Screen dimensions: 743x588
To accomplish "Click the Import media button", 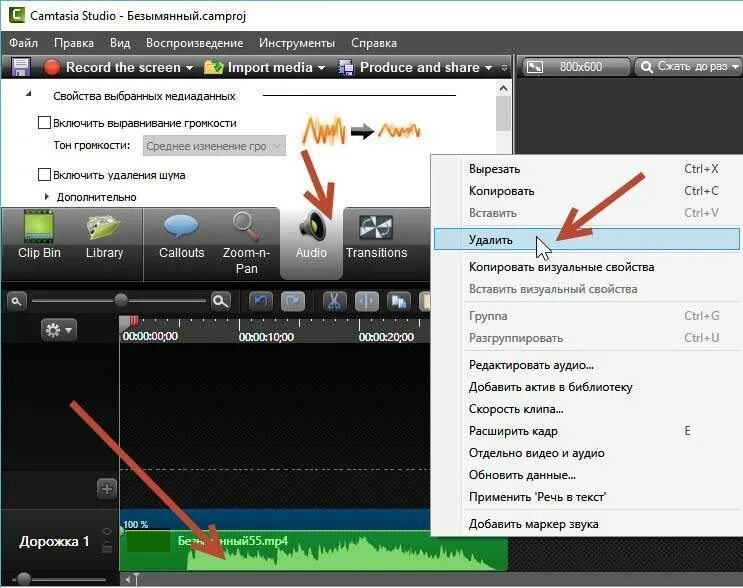I will (x=258, y=67).
